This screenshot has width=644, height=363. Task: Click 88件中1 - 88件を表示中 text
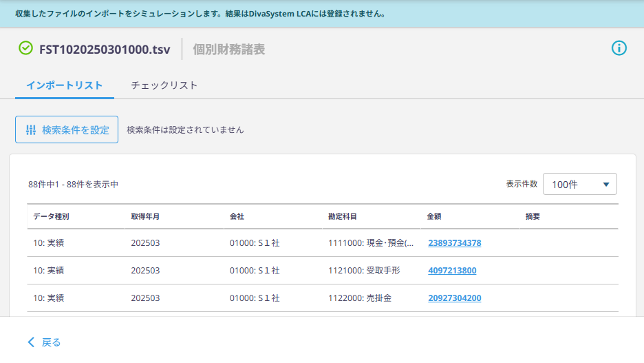[x=73, y=185]
